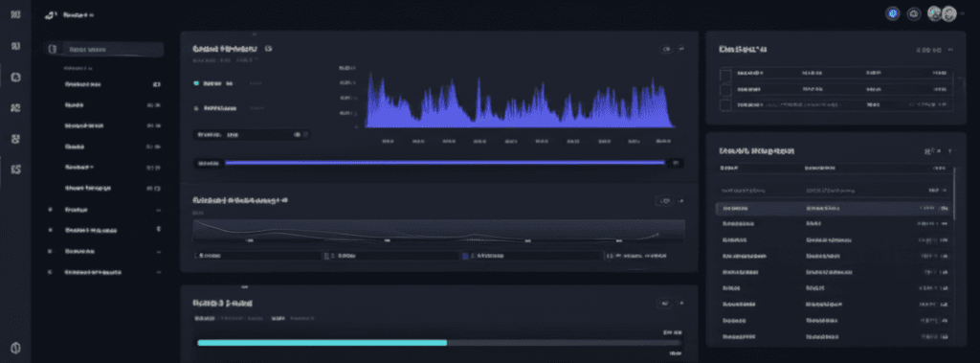Click the purple horizontal slider below the area chart
The height and width of the screenshot is (363, 980).
444,163
